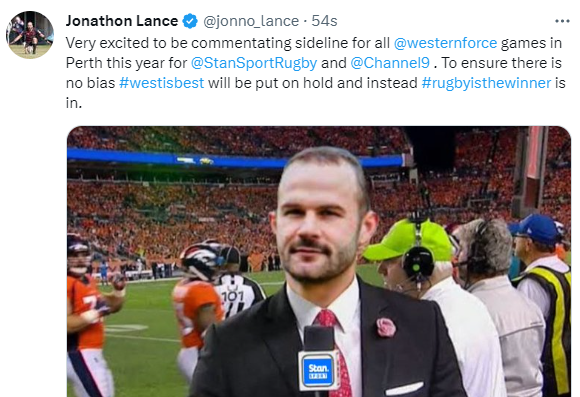This screenshot has width=580, height=397.
Task: Open the @westernforce mention
Action: pyautogui.click(x=445, y=43)
